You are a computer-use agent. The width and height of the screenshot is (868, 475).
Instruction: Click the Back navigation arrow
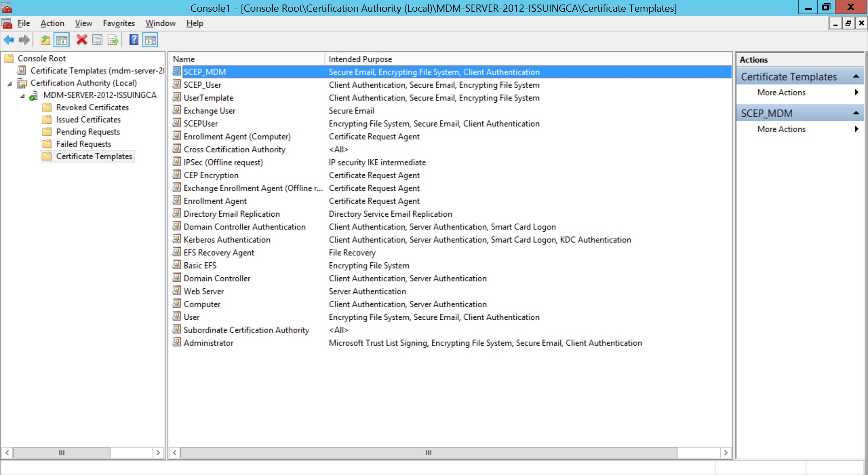pyautogui.click(x=9, y=40)
